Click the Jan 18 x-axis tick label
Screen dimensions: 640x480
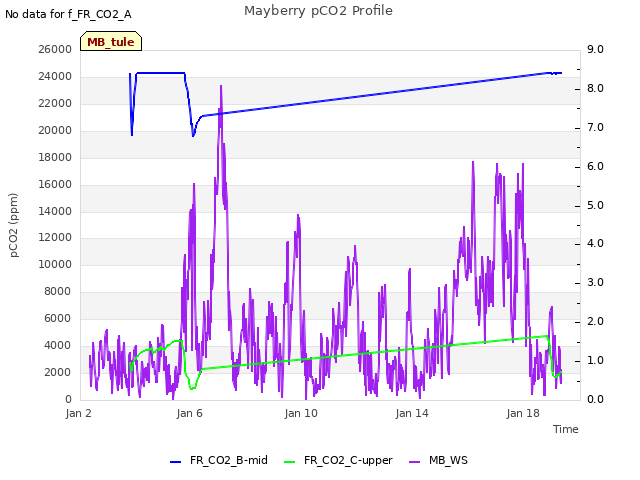[x=523, y=413]
